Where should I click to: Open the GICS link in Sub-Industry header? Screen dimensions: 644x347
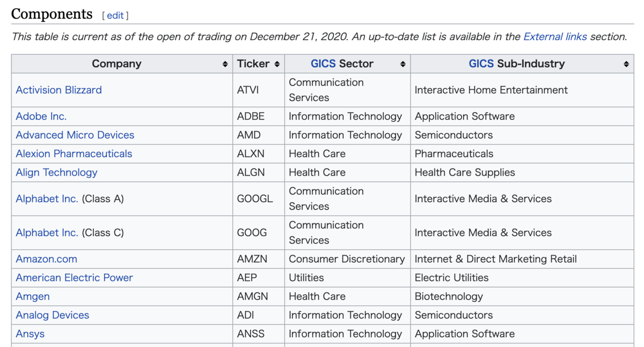point(481,63)
